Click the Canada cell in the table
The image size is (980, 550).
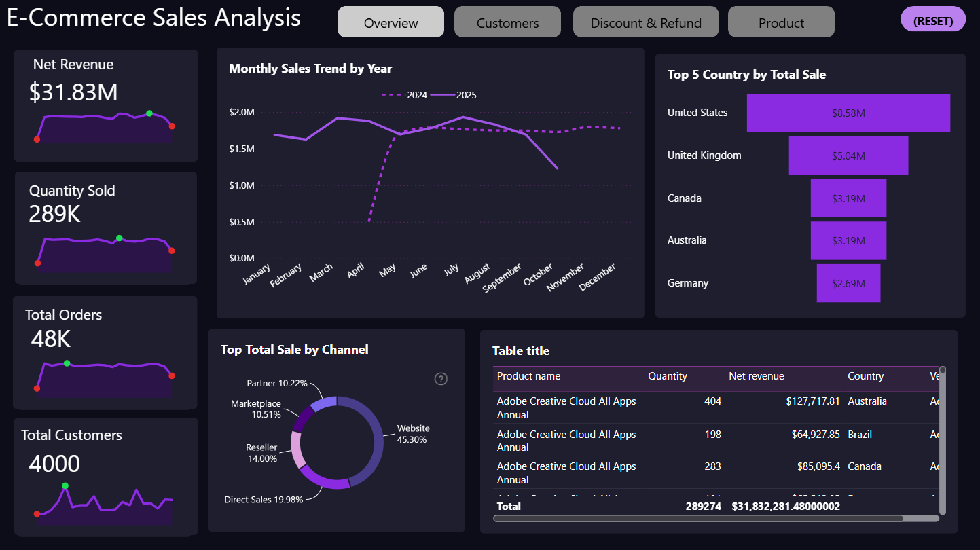[x=865, y=466]
